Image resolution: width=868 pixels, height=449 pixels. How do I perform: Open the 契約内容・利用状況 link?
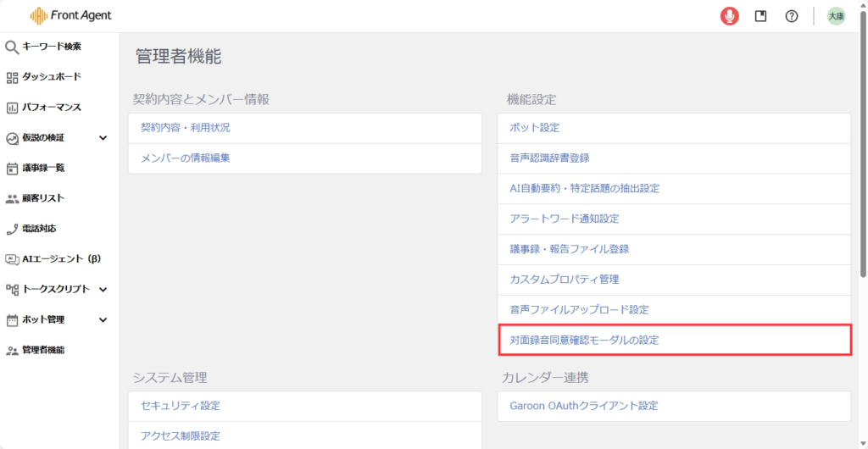coord(185,128)
